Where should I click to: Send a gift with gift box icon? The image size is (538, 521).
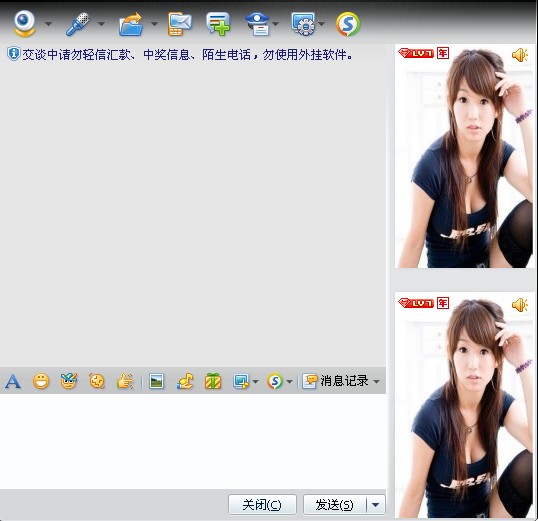coord(213,381)
